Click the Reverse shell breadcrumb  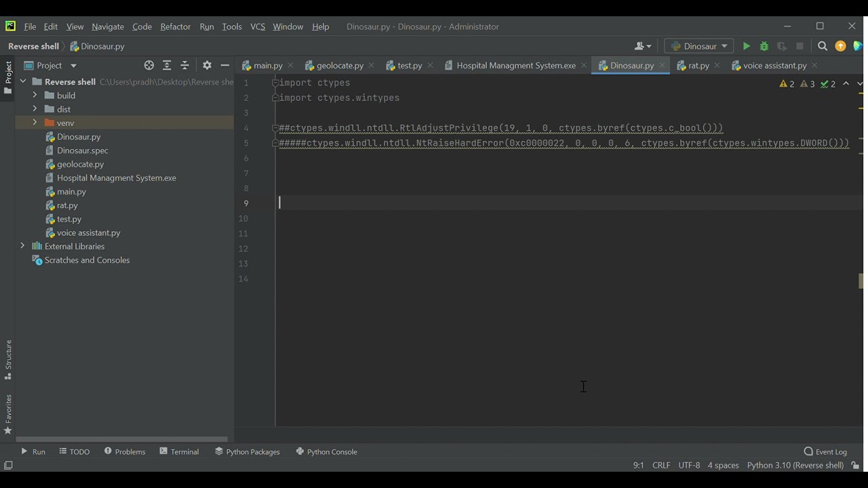point(33,46)
